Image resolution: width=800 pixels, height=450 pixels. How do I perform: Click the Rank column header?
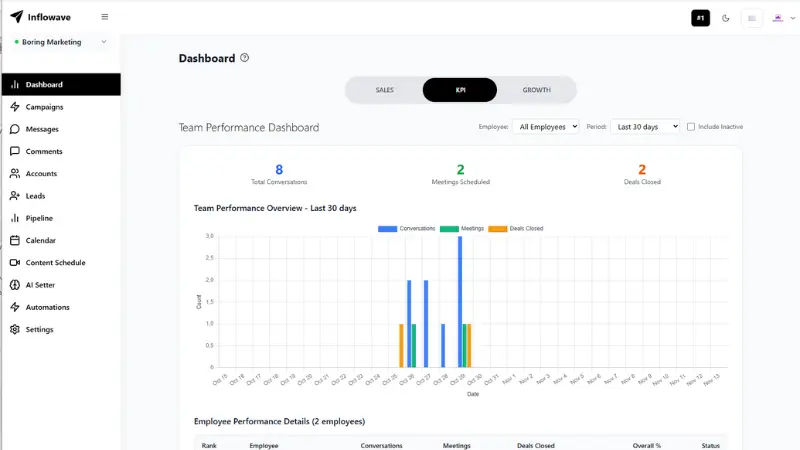click(209, 445)
